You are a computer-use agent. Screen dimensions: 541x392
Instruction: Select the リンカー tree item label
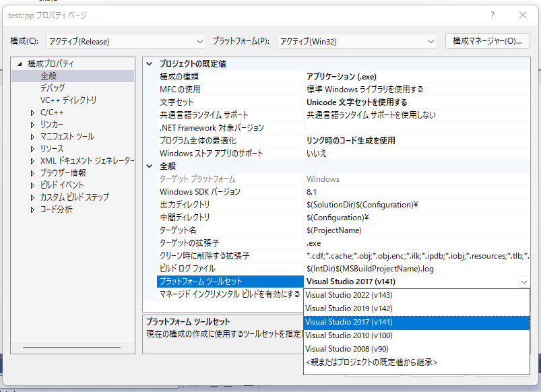pos(52,125)
